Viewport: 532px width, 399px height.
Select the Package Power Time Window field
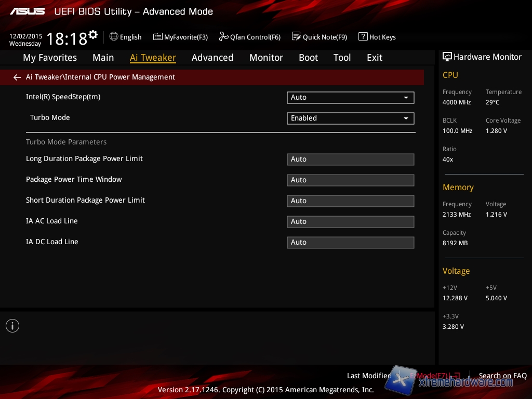tap(350, 180)
